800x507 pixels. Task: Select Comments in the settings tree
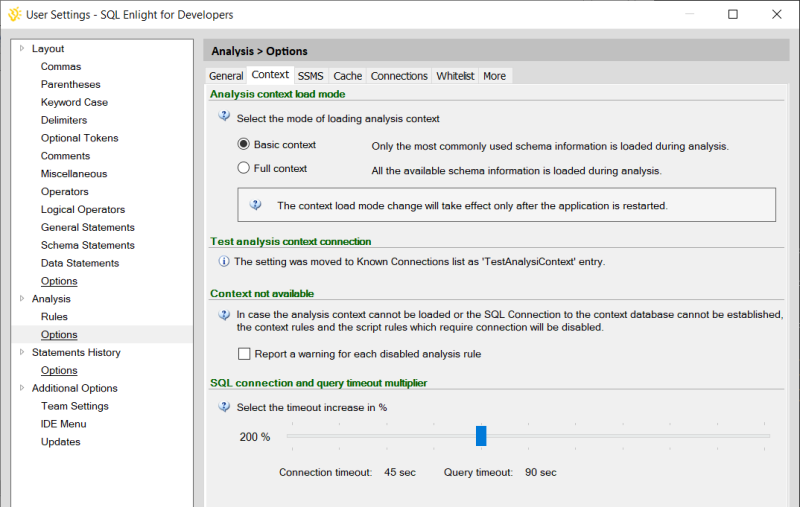coord(65,156)
